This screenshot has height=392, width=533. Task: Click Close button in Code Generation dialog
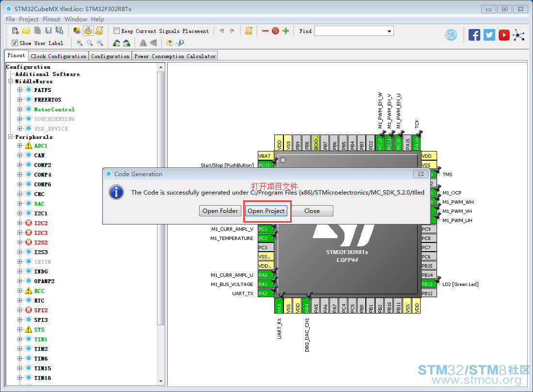(312, 211)
